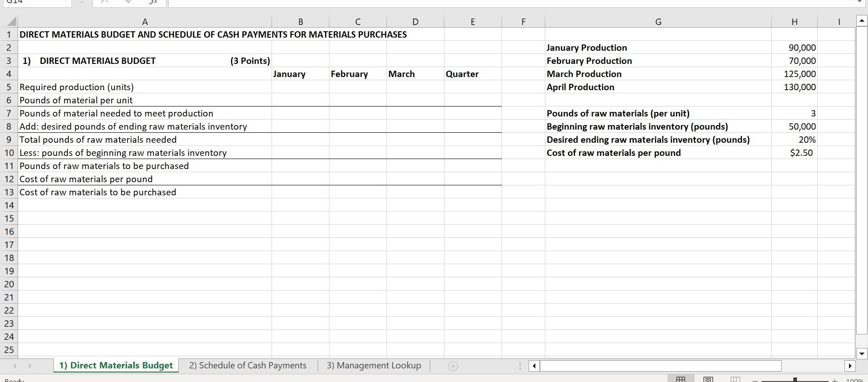Switch to Page Layout view icon
Screen dimensions: 868x382
pos(708,379)
